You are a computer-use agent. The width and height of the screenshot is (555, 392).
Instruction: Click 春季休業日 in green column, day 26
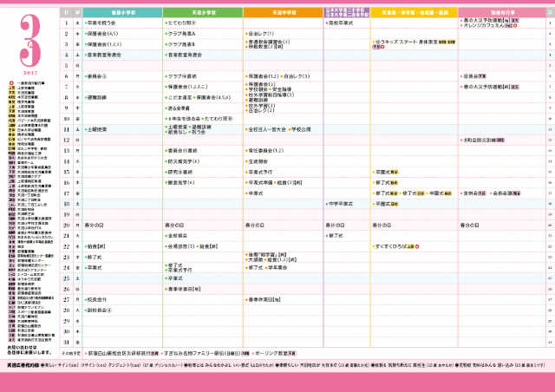[x=184, y=290]
